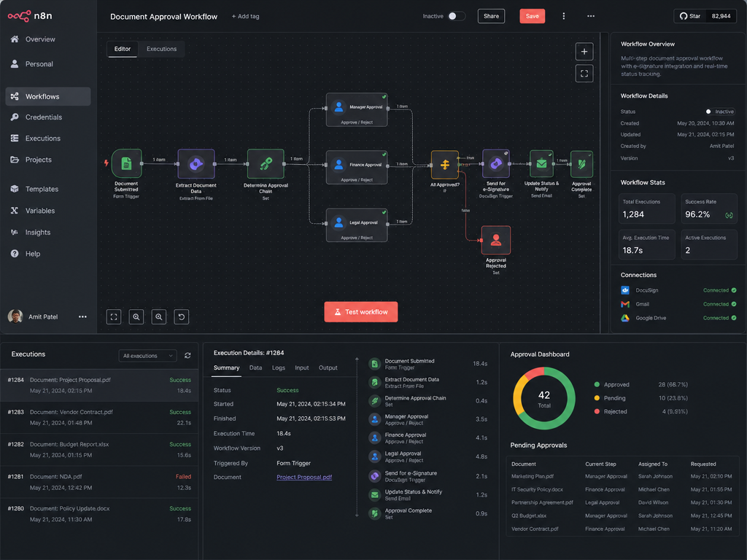Open Overview from the sidebar

click(40, 39)
